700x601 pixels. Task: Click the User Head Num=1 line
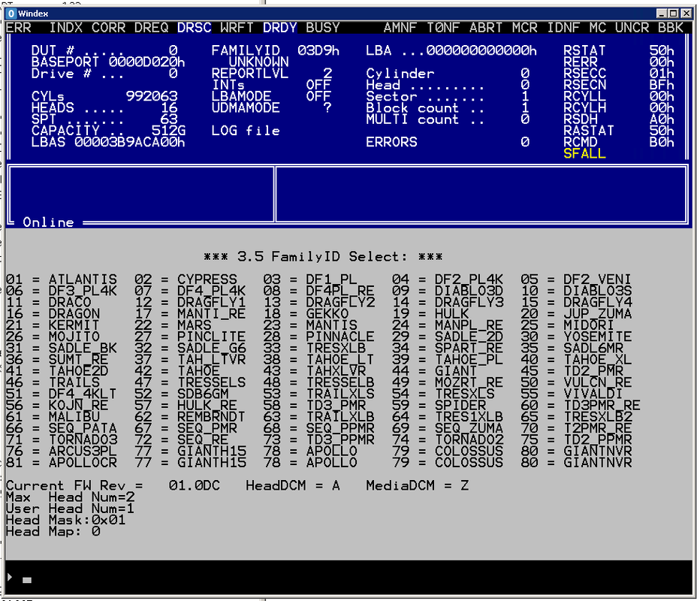click(x=70, y=509)
